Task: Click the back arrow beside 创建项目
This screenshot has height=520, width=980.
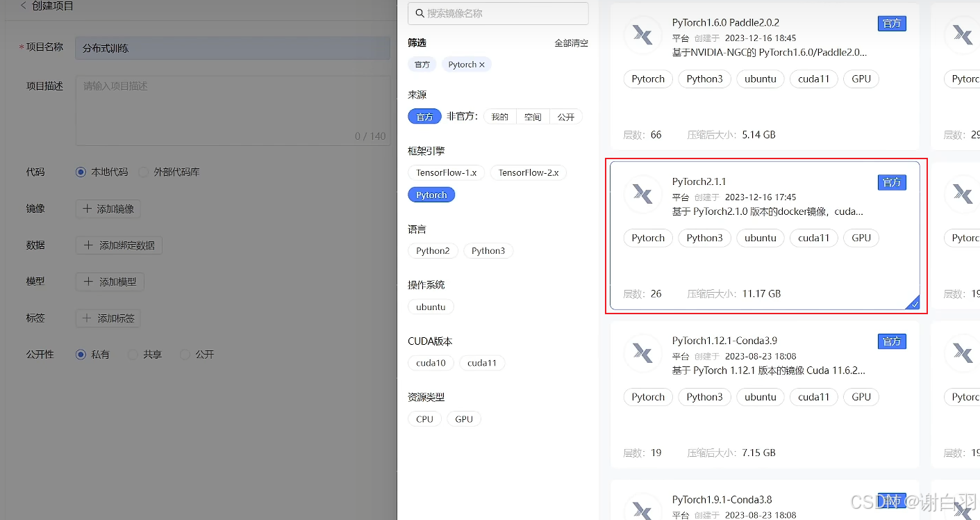Action: click(23, 6)
